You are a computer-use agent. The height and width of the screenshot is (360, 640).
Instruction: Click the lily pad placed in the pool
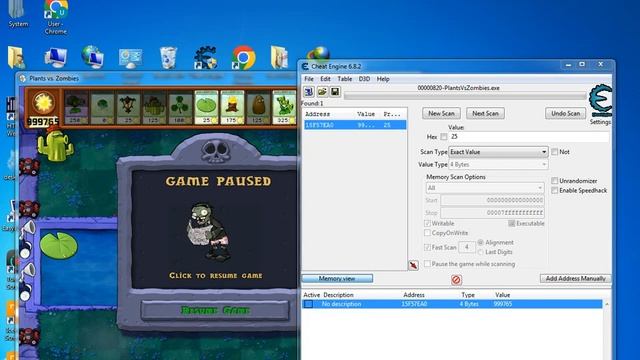[59, 245]
